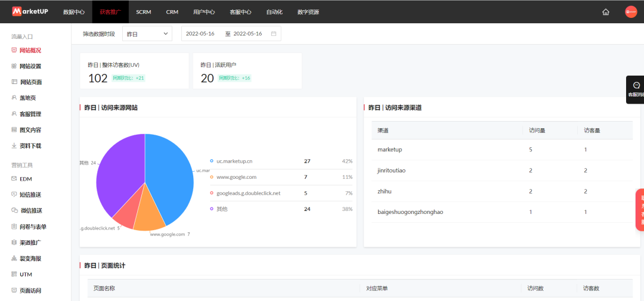Click the jinritoutiao channel row
644x301 pixels.
[502, 170]
